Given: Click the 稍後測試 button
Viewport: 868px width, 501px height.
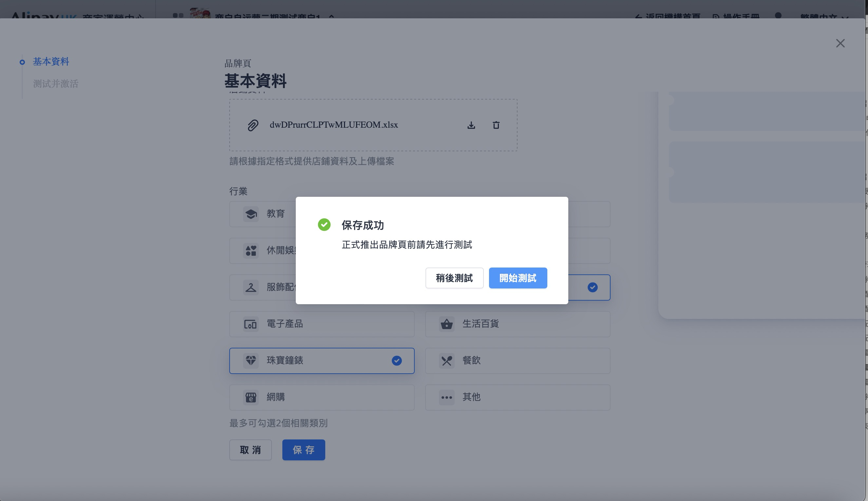Looking at the screenshot, I should pyautogui.click(x=454, y=278).
